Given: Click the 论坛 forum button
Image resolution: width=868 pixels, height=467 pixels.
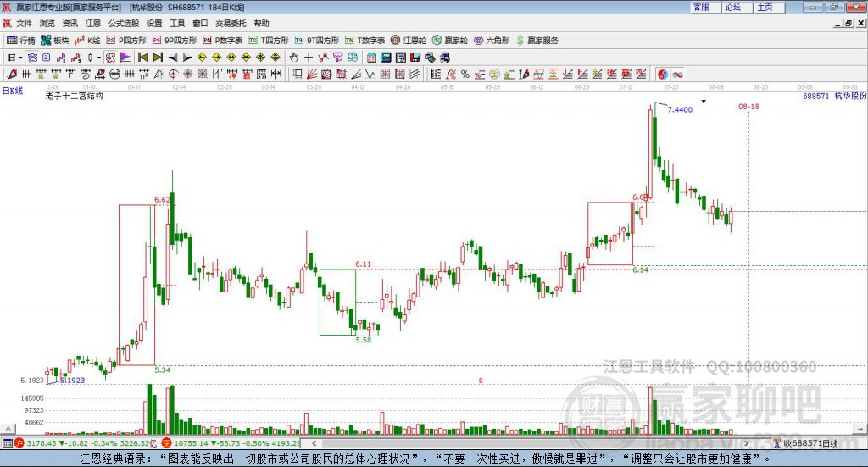Looking at the screenshot, I should 737,7.
